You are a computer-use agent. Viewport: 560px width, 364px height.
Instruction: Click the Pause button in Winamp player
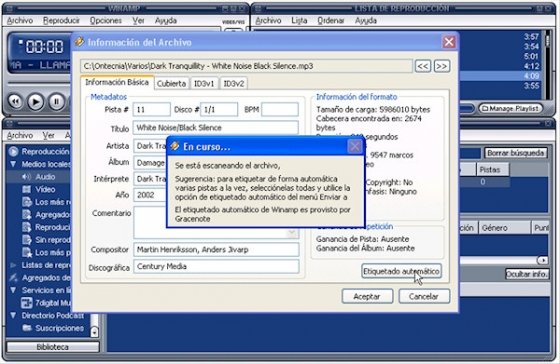(56, 102)
